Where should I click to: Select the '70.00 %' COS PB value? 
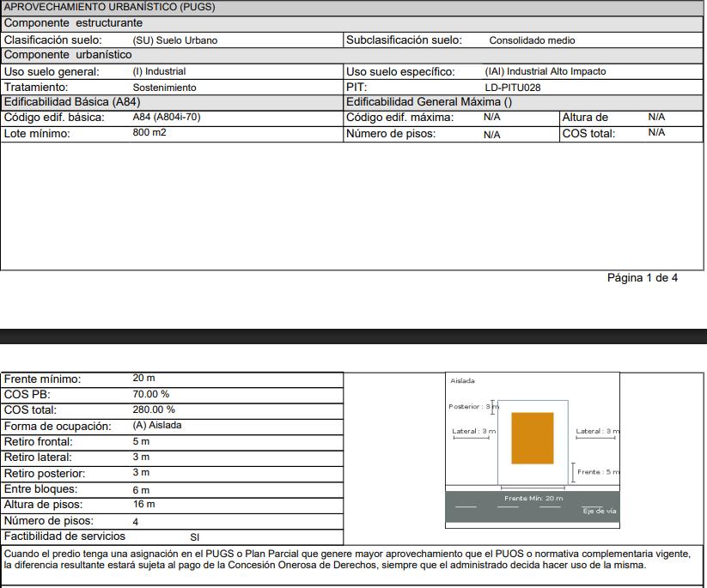[x=150, y=394]
